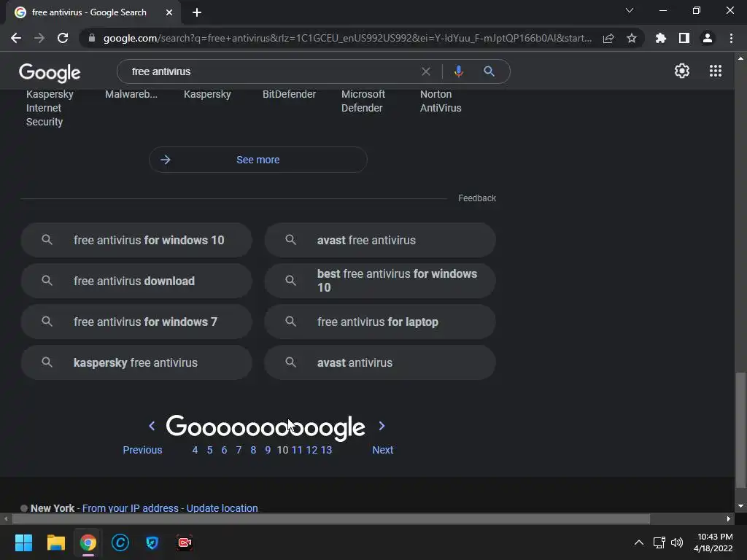
Task: Click the vertical scrollbar thumb
Action: (x=740, y=430)
